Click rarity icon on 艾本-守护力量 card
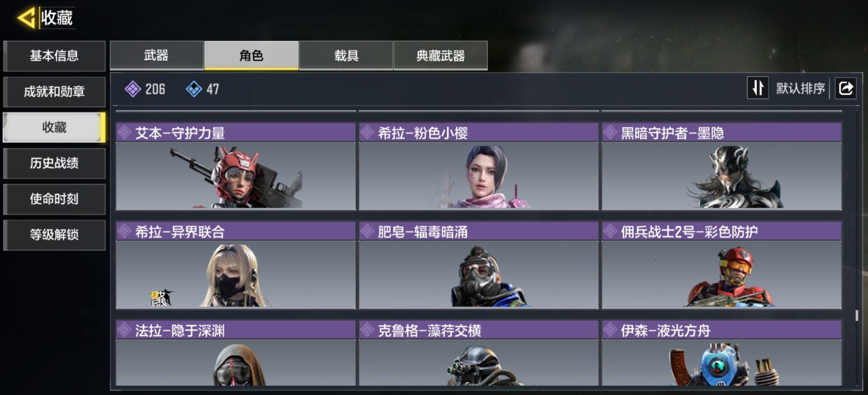 [x=124, y=133]
